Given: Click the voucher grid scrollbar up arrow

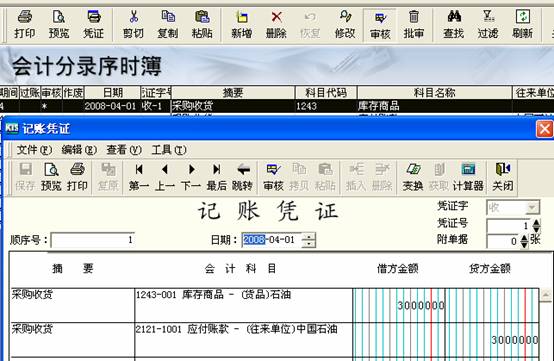Looking at the screenshot, I should [546, 295].
